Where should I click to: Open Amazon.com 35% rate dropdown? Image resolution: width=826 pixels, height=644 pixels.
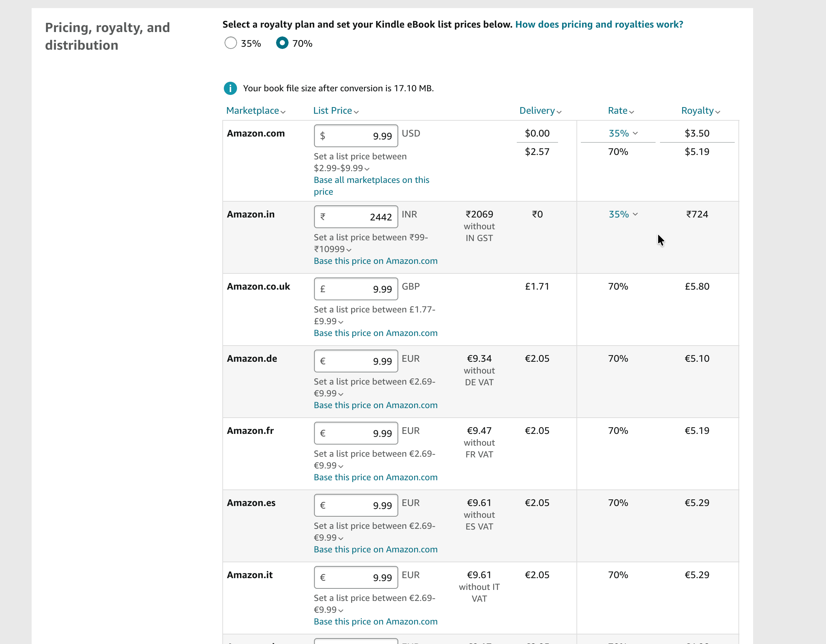[x=623, y=133]
